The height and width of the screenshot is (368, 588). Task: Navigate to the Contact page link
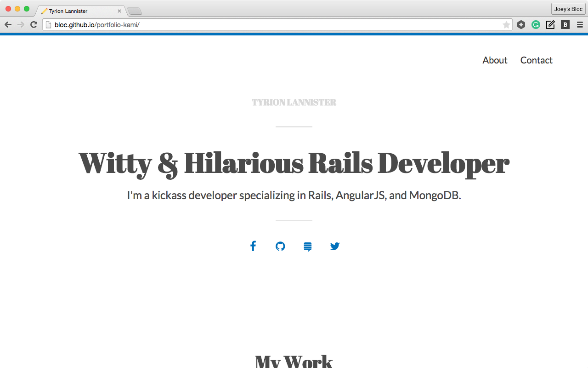coord(536,60)
